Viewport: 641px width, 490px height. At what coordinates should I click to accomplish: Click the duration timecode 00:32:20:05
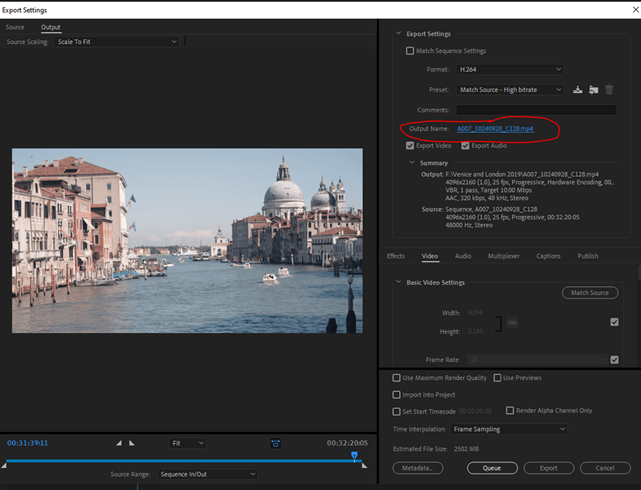tap(347, 443)
